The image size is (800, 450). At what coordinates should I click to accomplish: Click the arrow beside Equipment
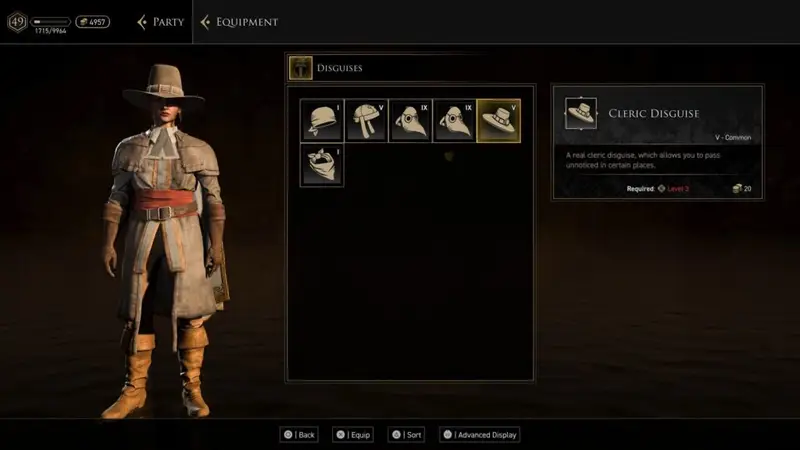click(x=205, y=22)
